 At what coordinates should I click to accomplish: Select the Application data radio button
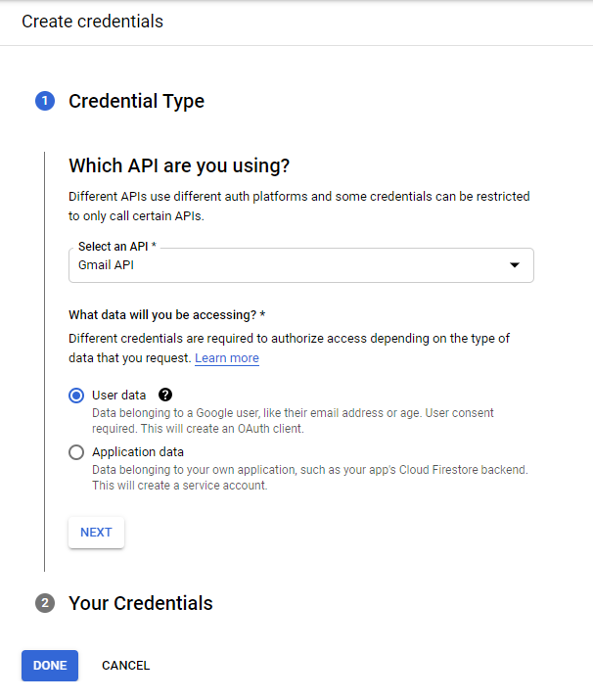[x=76, y=452]
